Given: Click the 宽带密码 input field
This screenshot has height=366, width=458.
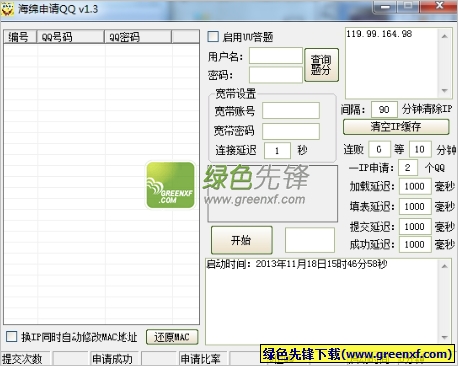Looking at the screenshot, I should (x=291, y=131).
